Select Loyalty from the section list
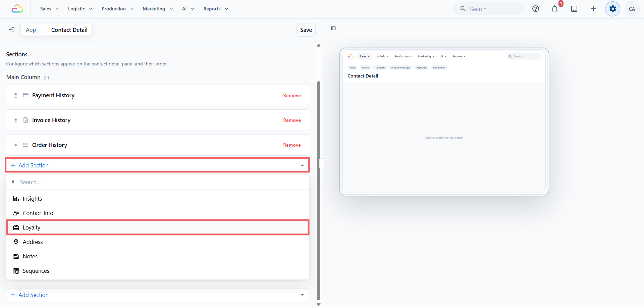This screenshot has height=307, width=644. pos(157,227)
